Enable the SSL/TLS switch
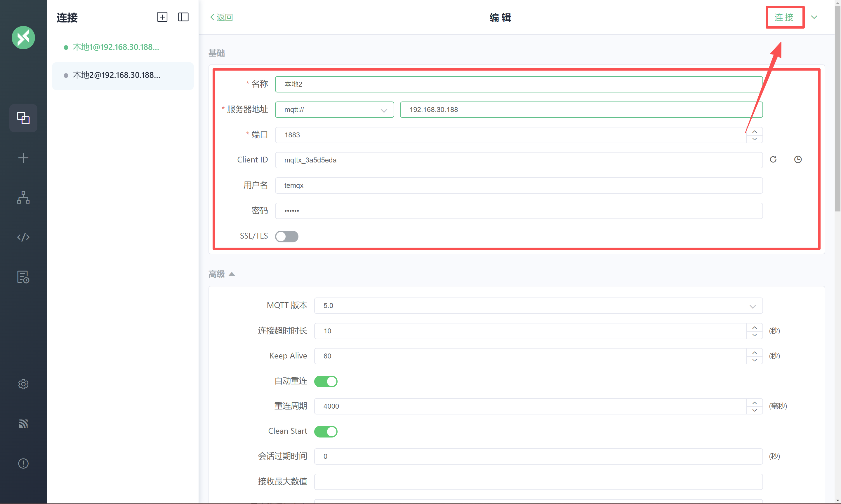 pos(286,236)
